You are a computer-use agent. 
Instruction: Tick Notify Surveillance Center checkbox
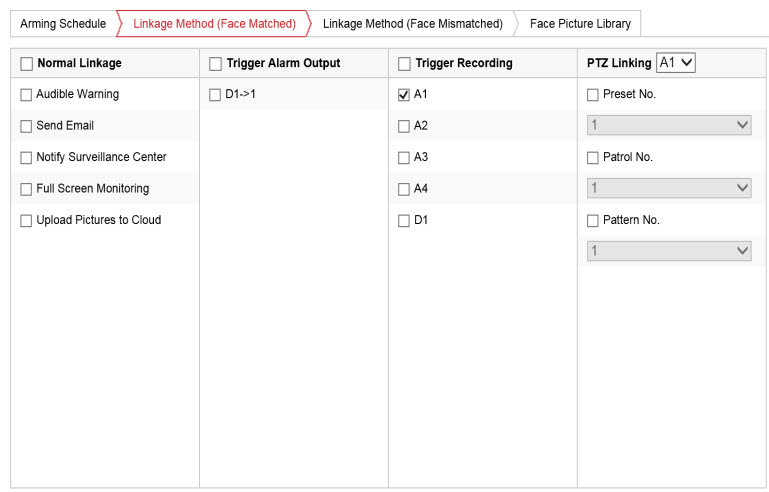(26, 158)
